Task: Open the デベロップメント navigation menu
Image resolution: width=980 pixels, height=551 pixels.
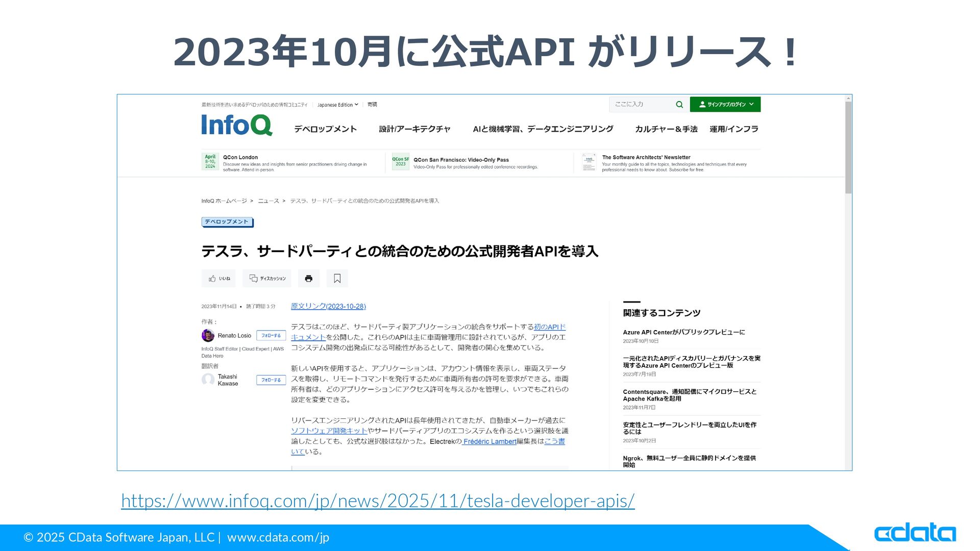Action: pyautogui.click(x=325, y=129)
